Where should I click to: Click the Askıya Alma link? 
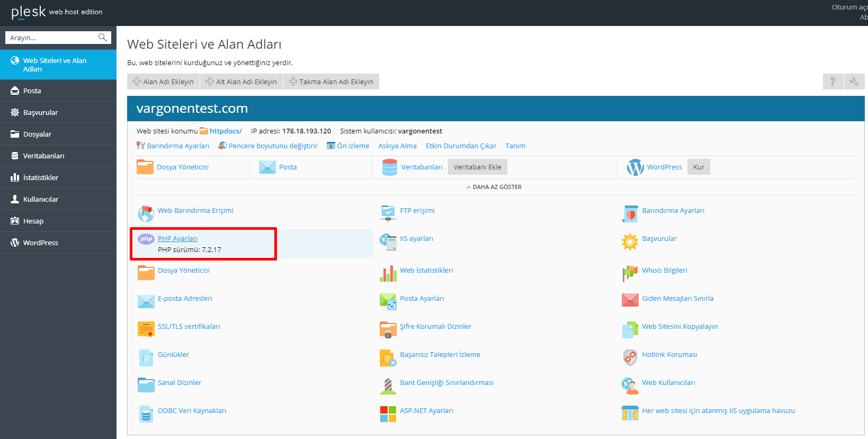397,146
